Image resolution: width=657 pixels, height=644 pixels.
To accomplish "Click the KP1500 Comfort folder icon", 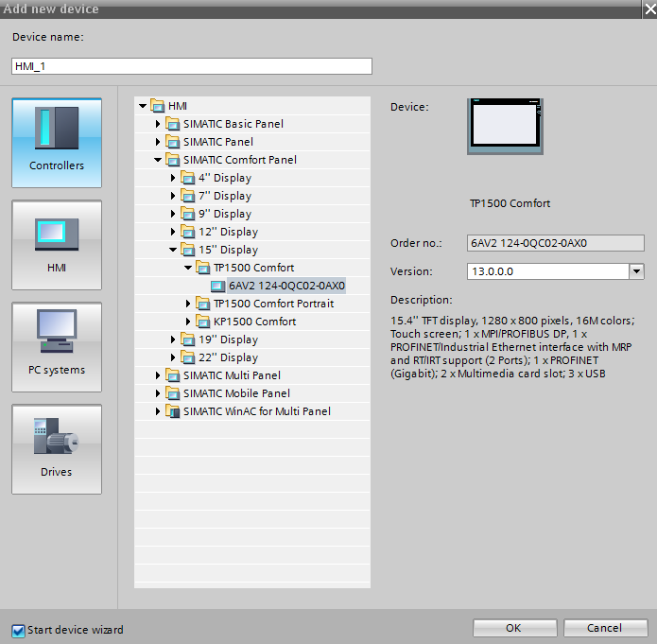I will [x=203, y=322].
